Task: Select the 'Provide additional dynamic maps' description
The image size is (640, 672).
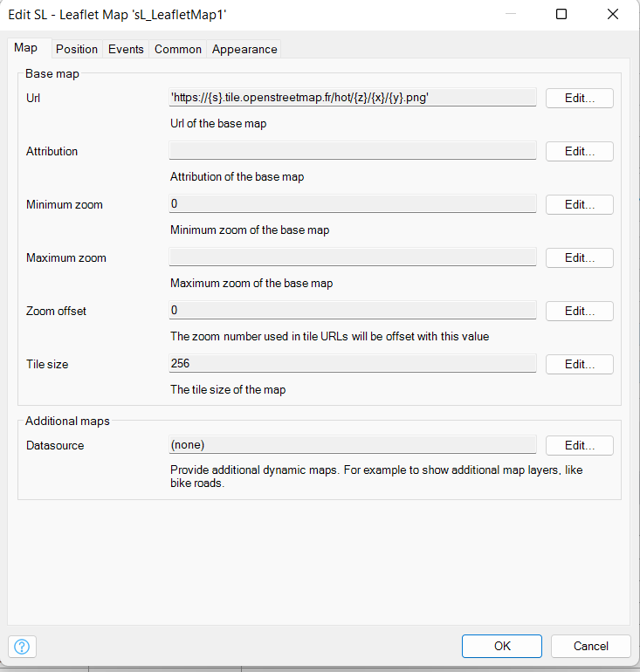Action: tap(376, 477)
